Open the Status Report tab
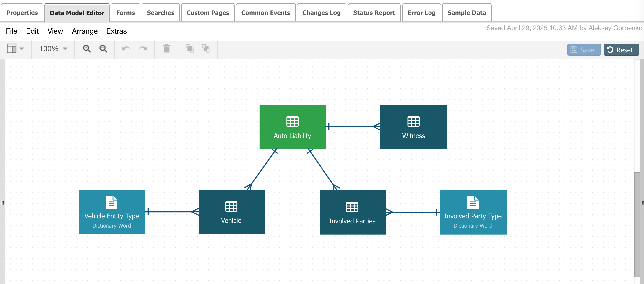 pos(374,13)
